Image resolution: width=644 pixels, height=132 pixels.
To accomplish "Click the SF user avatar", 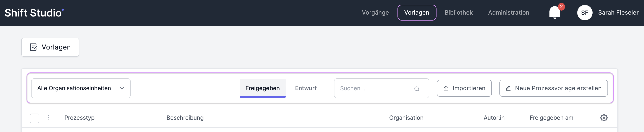I will pyautogui.click(x=585, y=12).
